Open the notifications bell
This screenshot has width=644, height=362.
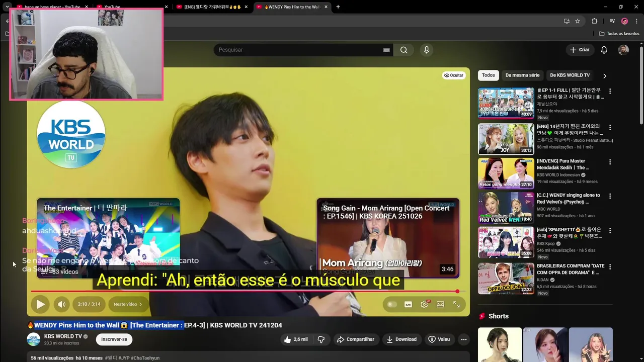604,50
